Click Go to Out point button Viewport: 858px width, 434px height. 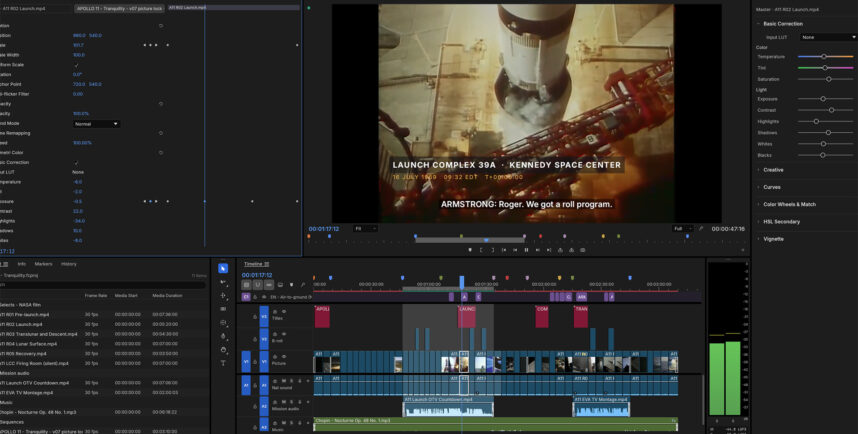pyautogui.click(x=549, y=250)
